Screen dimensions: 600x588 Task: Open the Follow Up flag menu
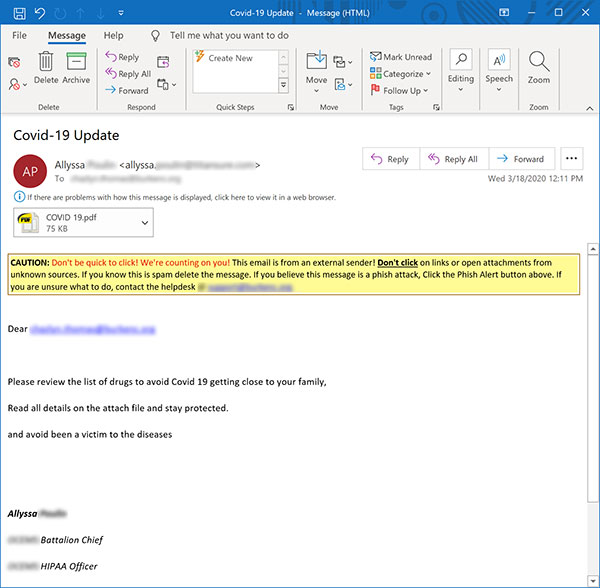(x=399, y=90)
